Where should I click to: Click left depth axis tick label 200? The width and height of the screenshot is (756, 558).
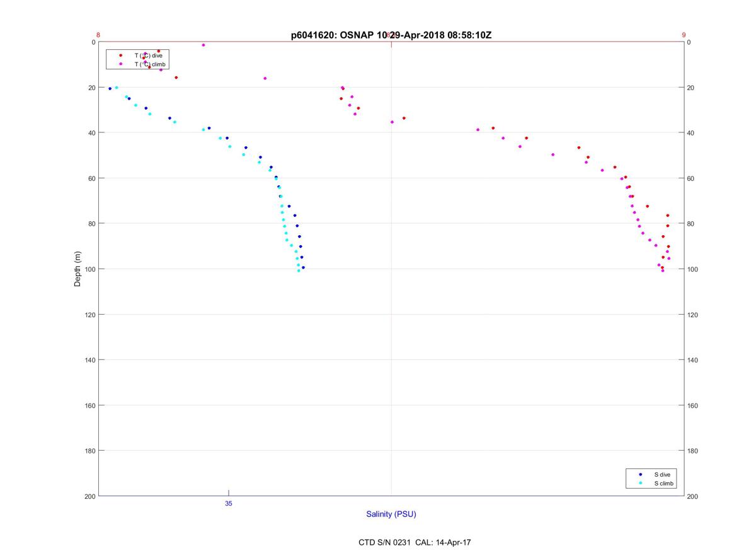[89, 496]
